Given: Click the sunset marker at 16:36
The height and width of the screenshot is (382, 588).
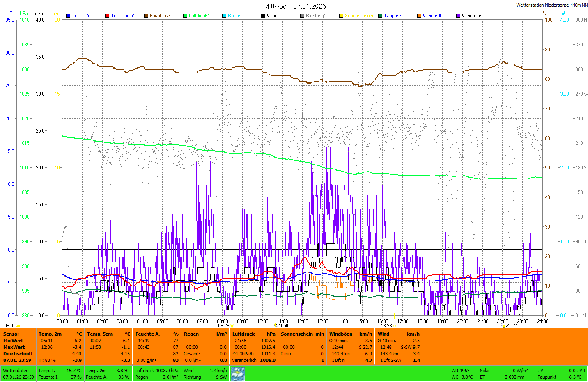Looking at the screenshot, I should pyautogui.click(x=395, y=326).
